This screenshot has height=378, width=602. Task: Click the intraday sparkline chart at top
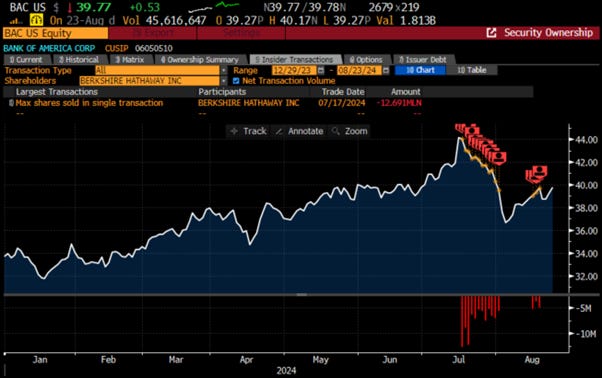(213, 7)
